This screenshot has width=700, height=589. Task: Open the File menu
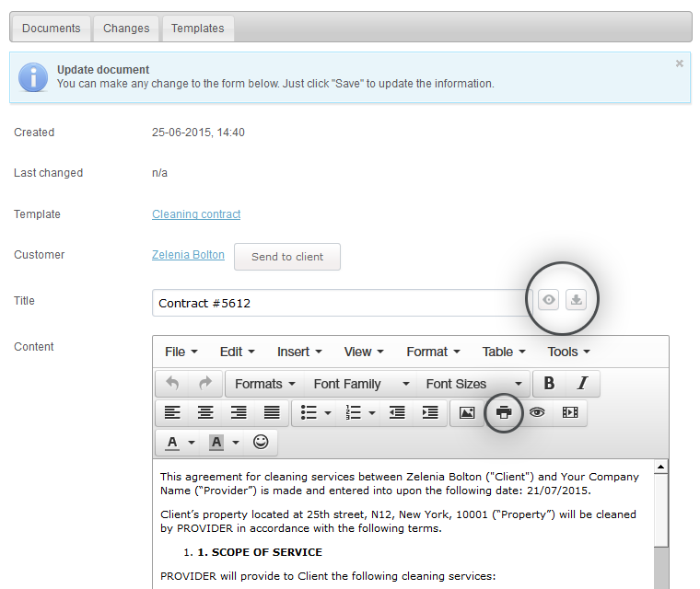[x=181, y=352]
